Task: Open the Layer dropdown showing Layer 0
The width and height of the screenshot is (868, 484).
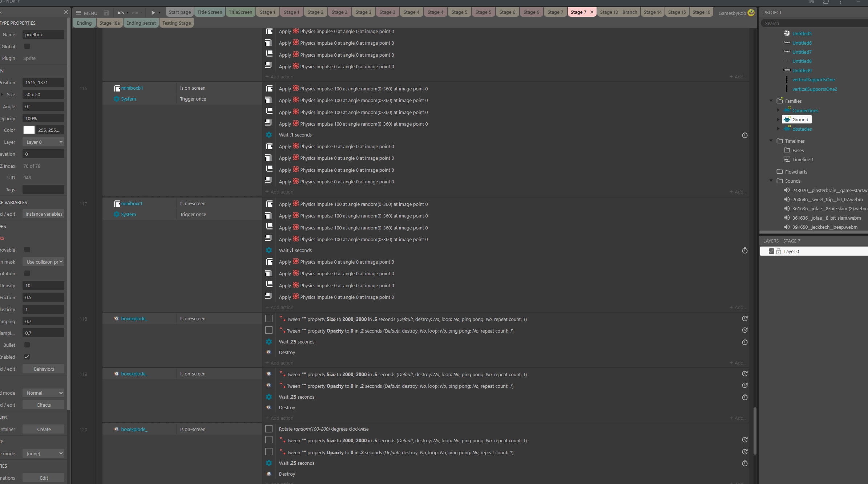Action: click(43, 142)
